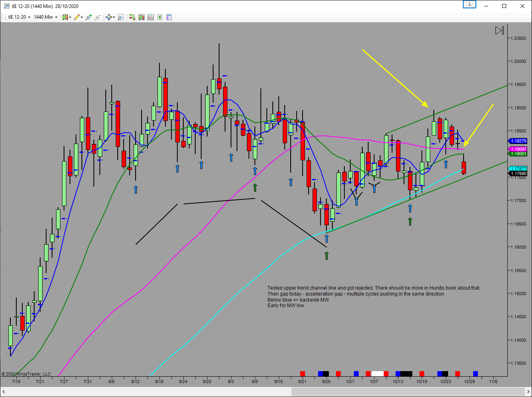Click the 1.13500 price axis label
This screenshot has height=397, width=532.
coord(518,363)
